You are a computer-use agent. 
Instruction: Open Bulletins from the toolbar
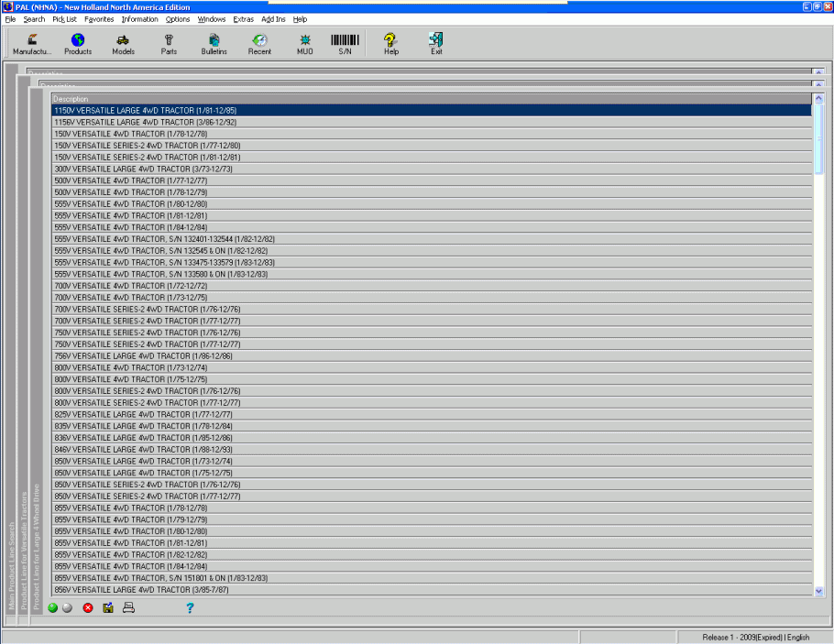[x=214, y=43]
